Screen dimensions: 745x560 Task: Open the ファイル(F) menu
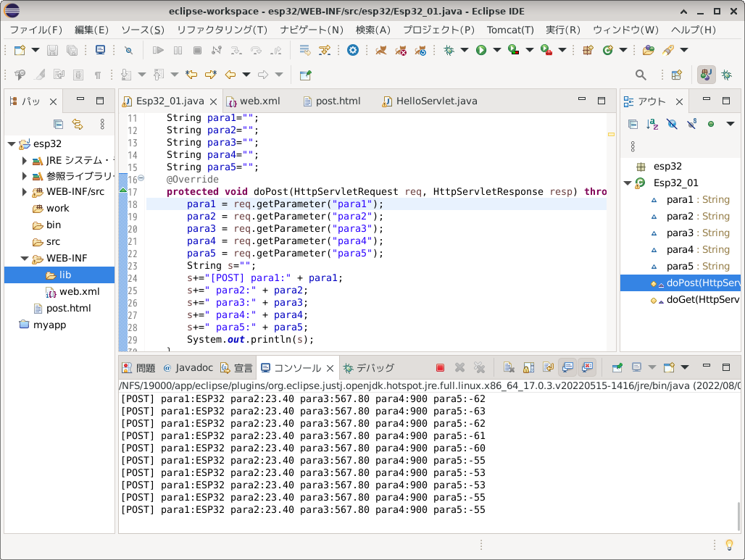[x=36, y=30]
